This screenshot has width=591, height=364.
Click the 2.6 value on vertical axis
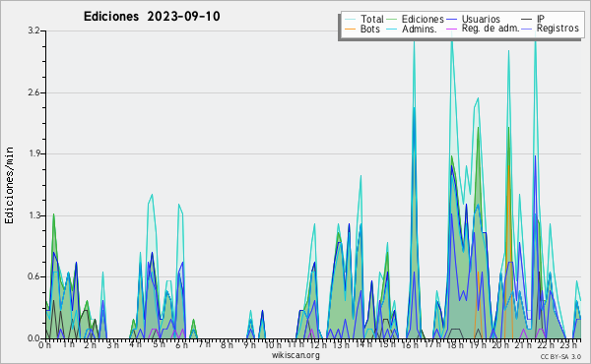(33, 93)
